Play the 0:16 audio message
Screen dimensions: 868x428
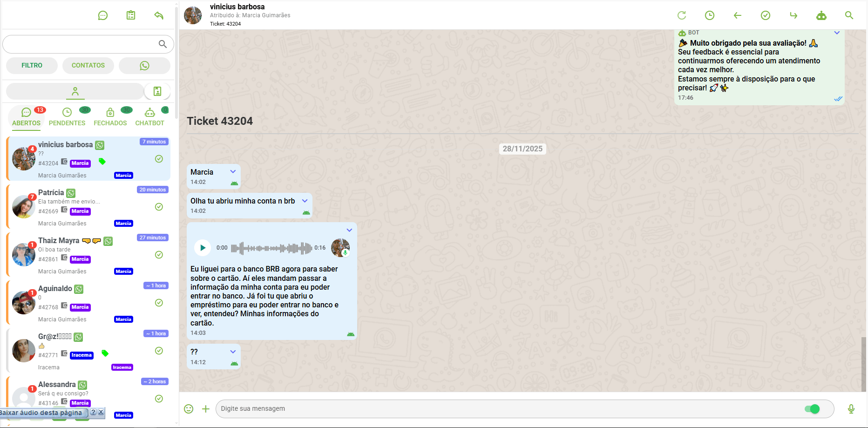203,248
